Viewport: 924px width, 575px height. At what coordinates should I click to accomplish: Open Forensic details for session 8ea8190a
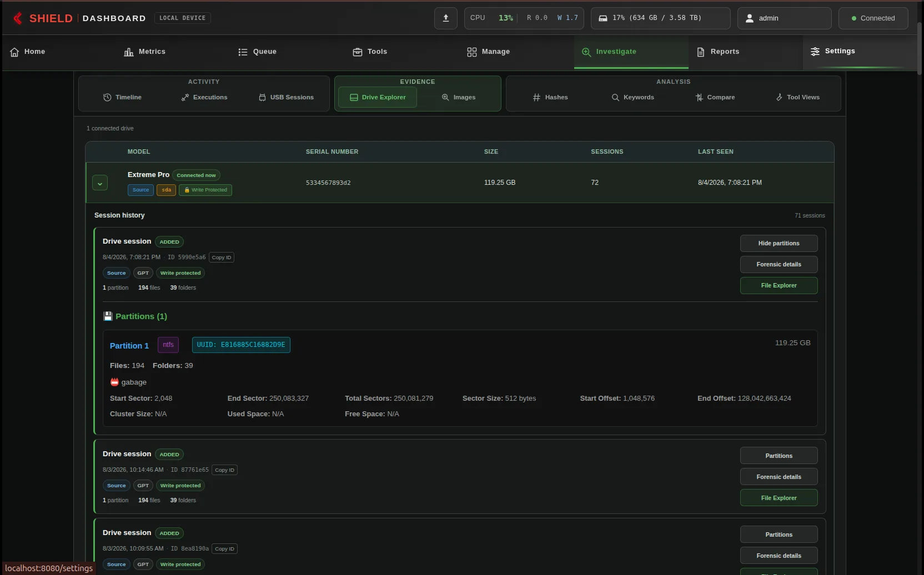(779, 556)
